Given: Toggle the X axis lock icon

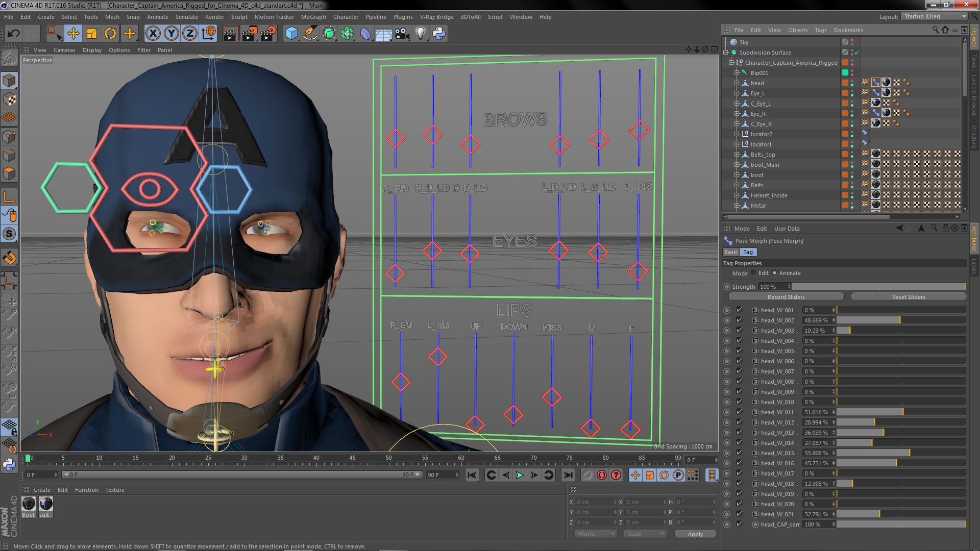Looking at the screenshot, I should pyautogui.click(x=153, y=34).
